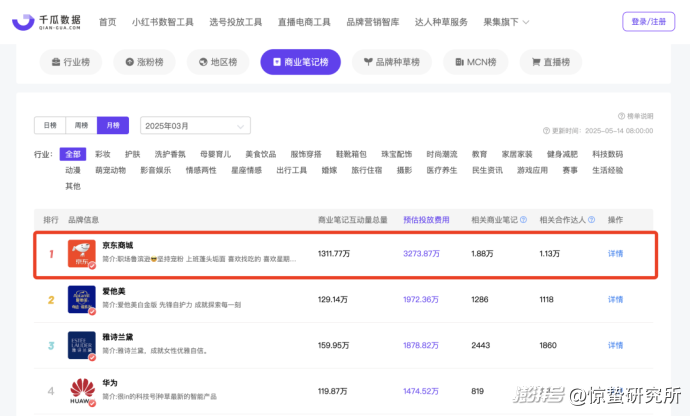Open the 品牌种草榜 tab
Image resolution: width=690 pixels, height=416 pixels.
tap(392, 62)
